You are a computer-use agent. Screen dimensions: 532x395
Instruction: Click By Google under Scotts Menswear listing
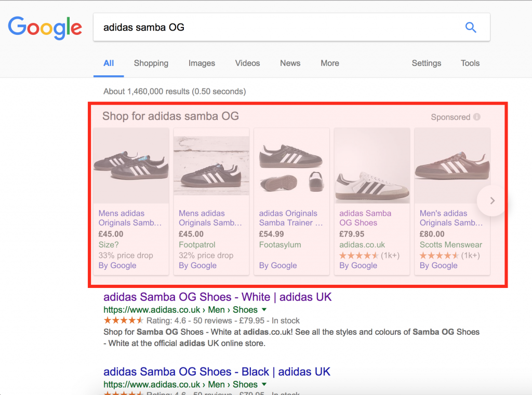pyautogui.click(x=438, y=266)
